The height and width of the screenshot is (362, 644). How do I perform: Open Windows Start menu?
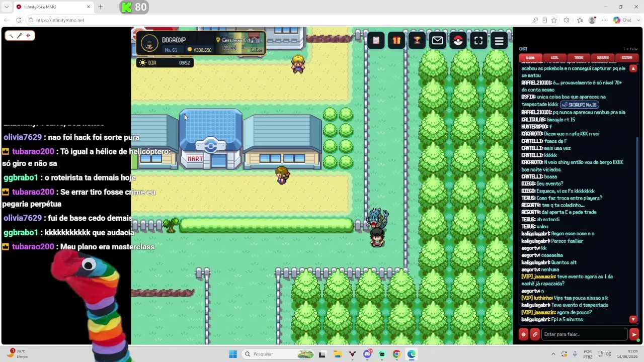[233, 354]
